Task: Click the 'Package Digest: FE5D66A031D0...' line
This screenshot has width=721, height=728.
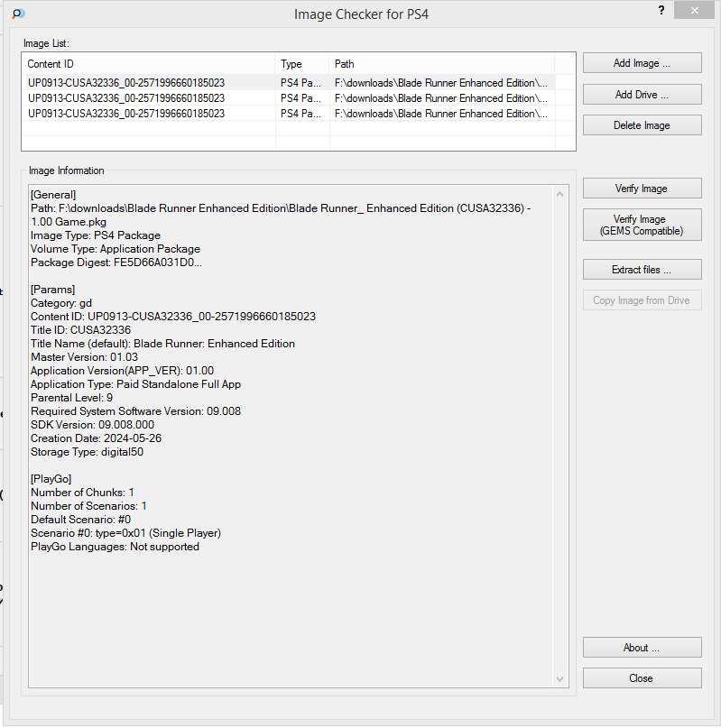Action: [116, 263]
